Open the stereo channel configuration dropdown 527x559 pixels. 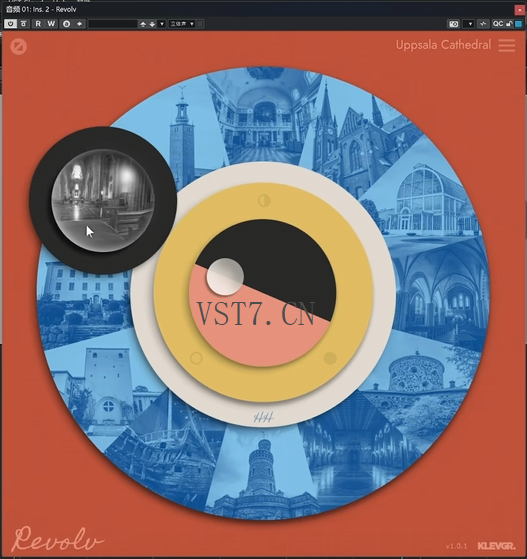tap(182, 24)
